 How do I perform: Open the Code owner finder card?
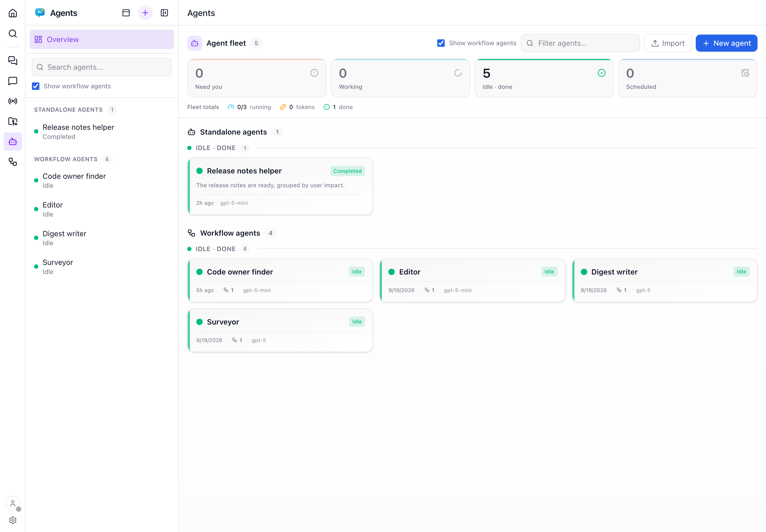coord(280,280)
